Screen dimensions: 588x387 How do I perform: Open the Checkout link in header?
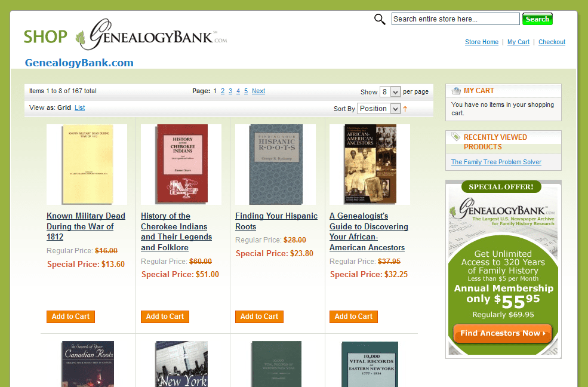point(552,42)
